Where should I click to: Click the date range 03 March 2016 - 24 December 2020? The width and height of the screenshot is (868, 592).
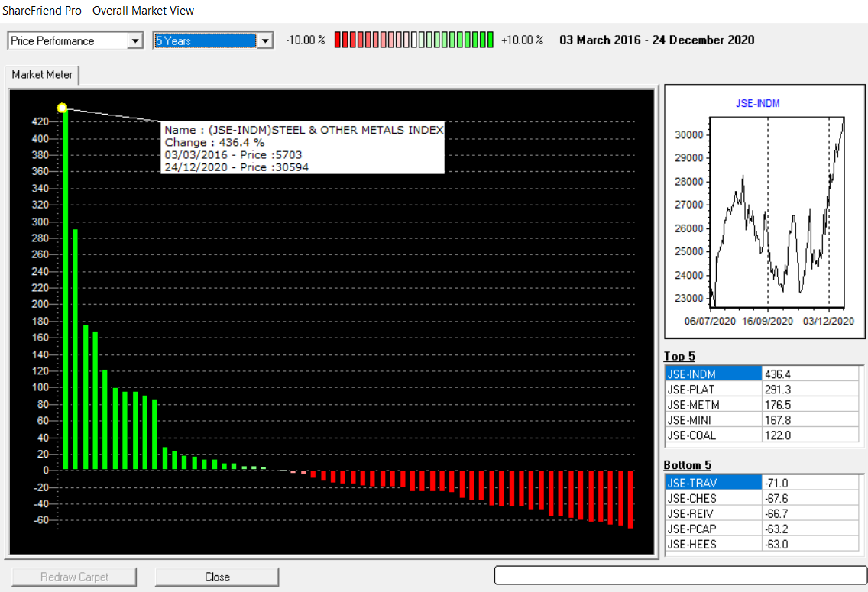(x=656, y=40)
